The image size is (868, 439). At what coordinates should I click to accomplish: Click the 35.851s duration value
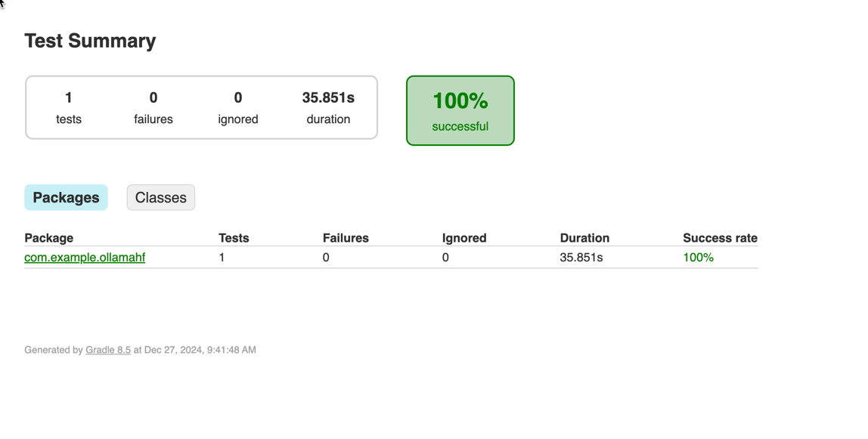tap(328, 97)
